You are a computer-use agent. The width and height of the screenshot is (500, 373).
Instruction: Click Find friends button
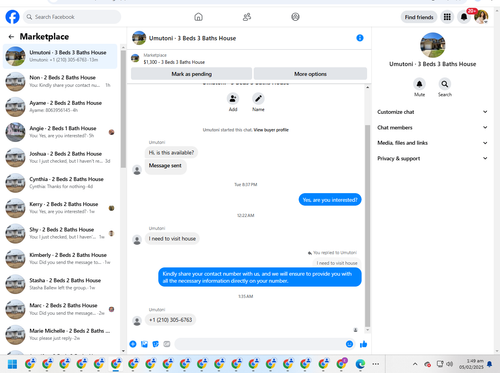419,17
